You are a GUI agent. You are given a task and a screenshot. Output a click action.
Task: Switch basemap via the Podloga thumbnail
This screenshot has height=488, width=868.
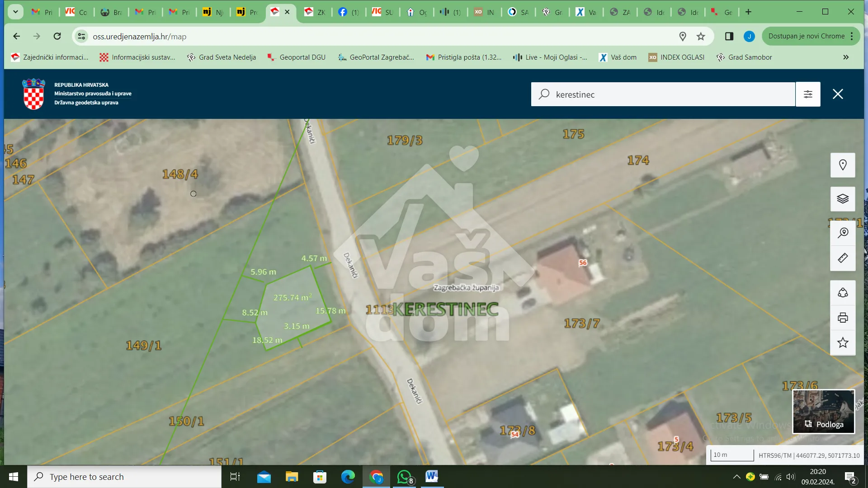click(x=823, y=412)
